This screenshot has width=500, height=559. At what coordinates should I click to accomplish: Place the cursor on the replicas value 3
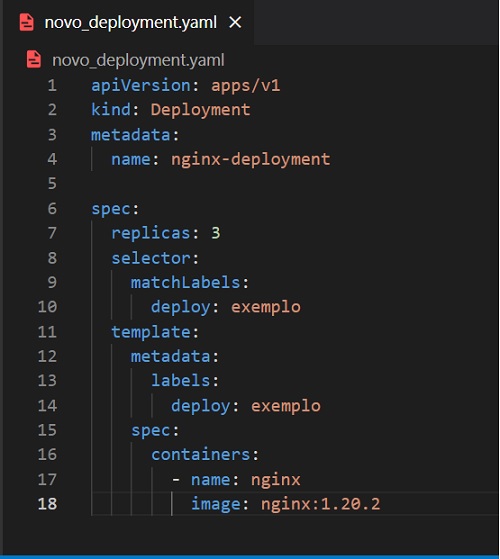coord(216,233)
